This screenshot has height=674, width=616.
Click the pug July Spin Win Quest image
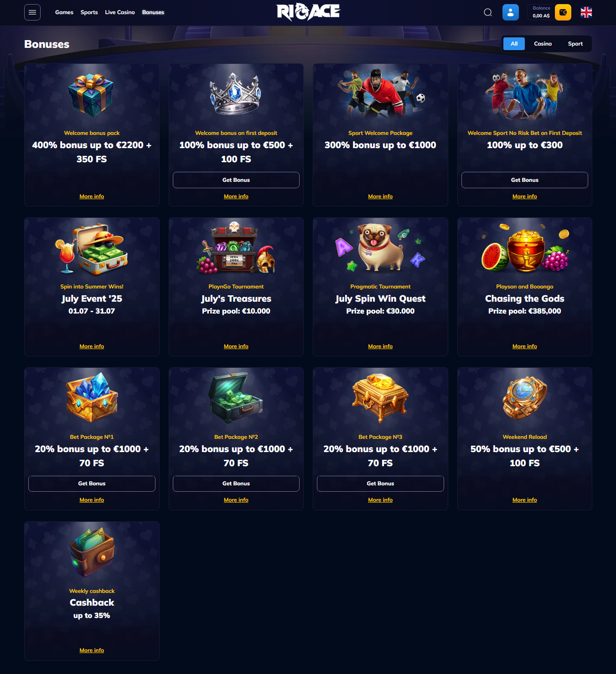click(380, 247)
